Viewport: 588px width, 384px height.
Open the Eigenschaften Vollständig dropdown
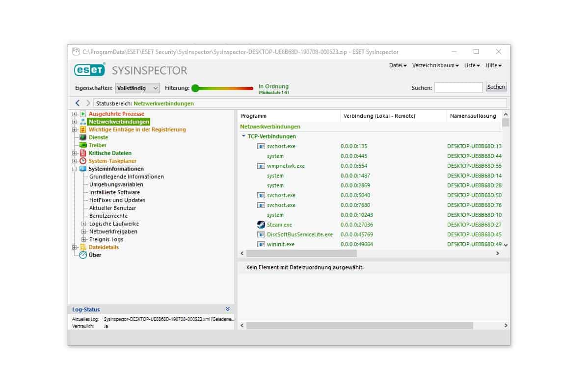tap(137, 88)
